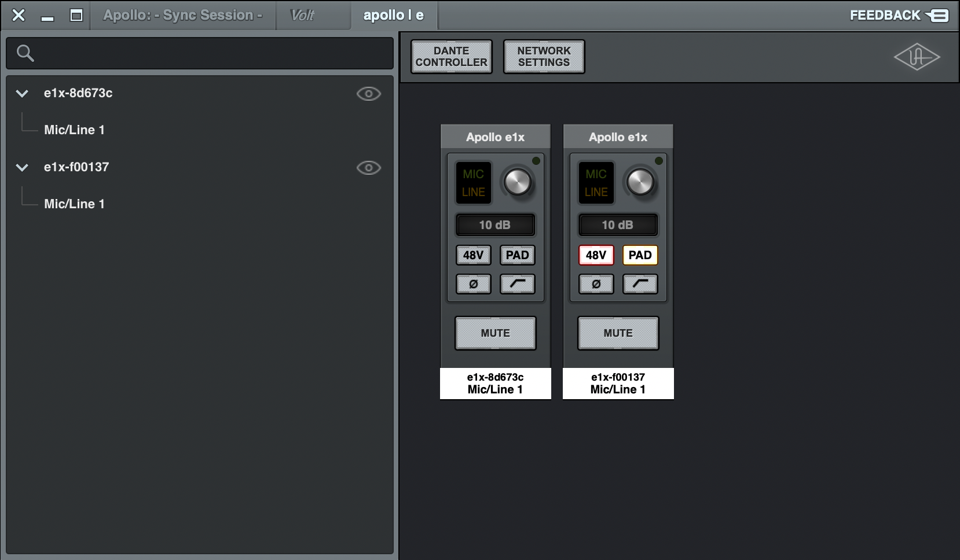The height and width of the screenshot is (560, 960).
Task: Switch to the Volt tab
Action: (x=302, y=16)
